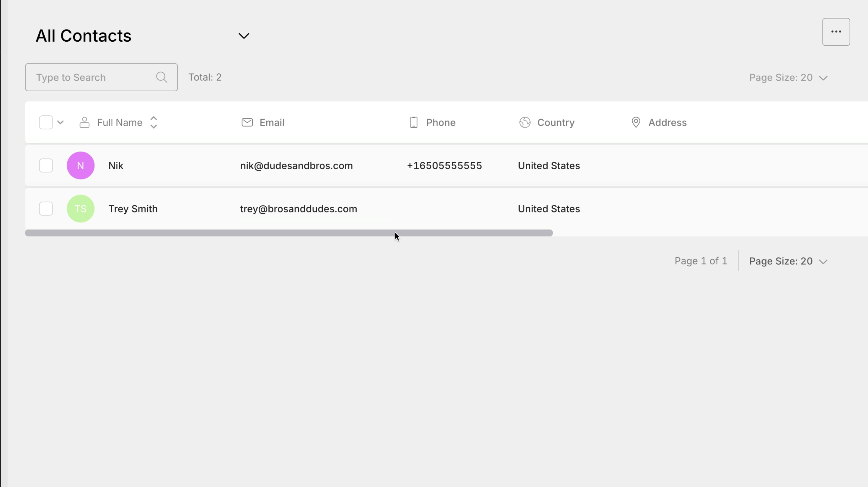
Task: Click the envelope icon in the Email header
Action: point(247,122)
